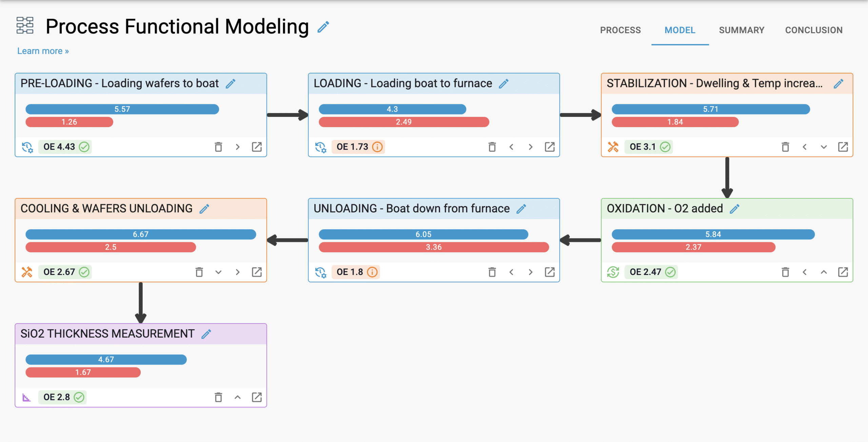Edit STABILIZATION card name pencil
The width and height of the screenshot is (868, 442).
(839, 84)
